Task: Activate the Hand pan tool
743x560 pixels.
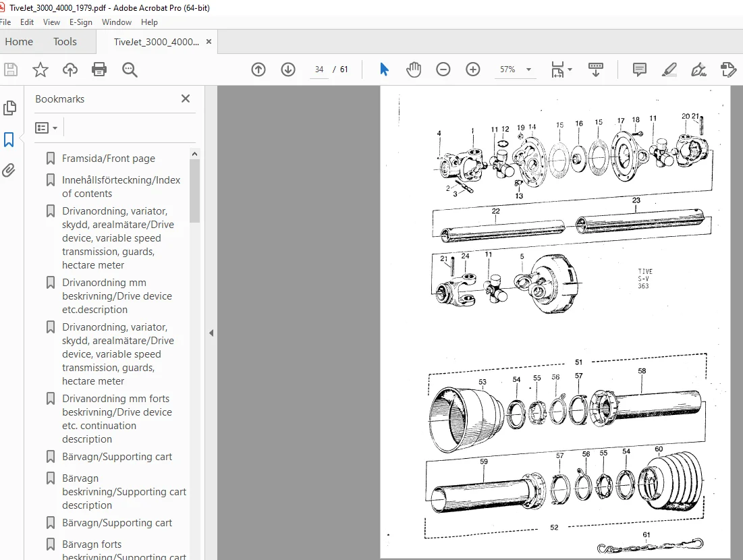Action: [x=414, y=69]
